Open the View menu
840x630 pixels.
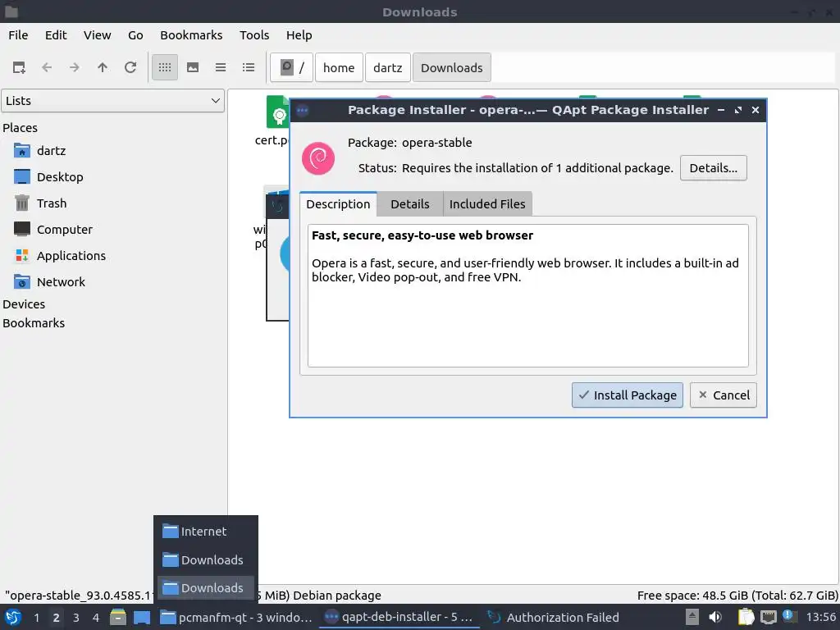(97, 34)
